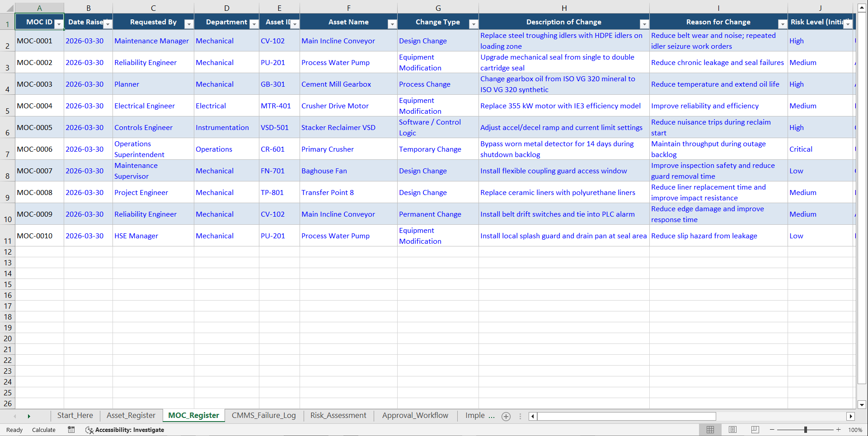The width and height of the screenshot is (868, 436).
Task: Start recording a macro from the status bar
Action: 71,430
